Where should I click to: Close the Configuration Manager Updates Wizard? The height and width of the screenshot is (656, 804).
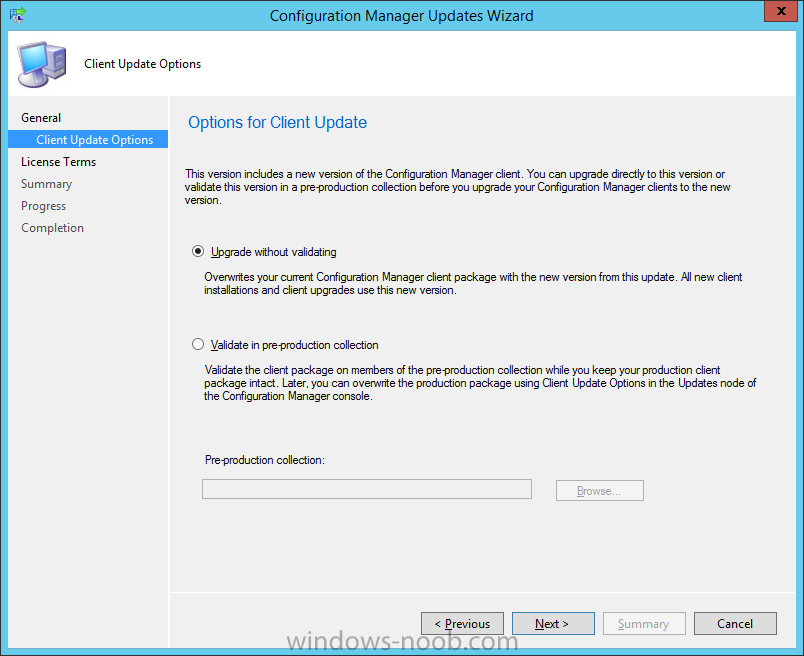(780, 11)
